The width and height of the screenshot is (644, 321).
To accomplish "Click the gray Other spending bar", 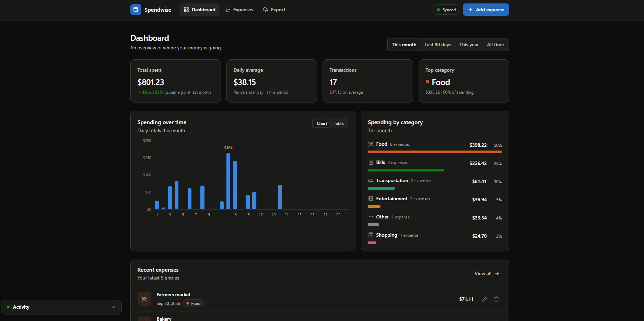I will [x=374, y=225].
